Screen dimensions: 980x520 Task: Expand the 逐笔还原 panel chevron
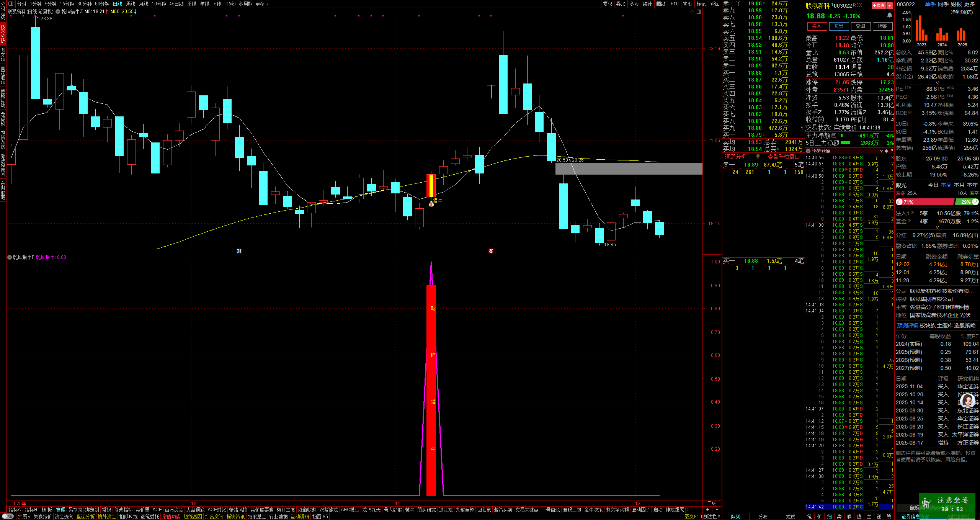pyautogui.click(x=808, y=151)
